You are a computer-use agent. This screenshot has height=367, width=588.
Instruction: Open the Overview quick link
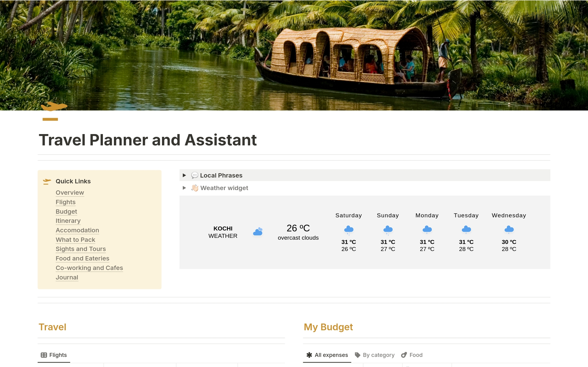point(70,193)
